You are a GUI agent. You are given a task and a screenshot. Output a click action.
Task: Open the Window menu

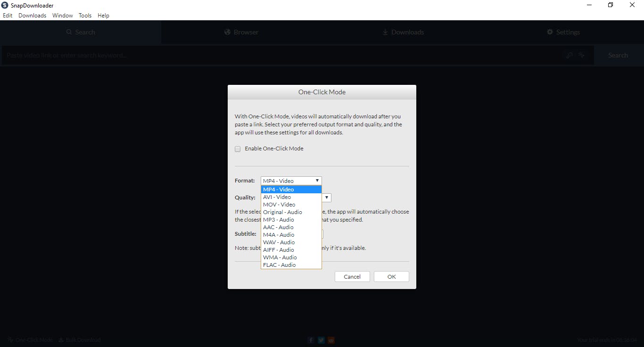coord(63,16)
